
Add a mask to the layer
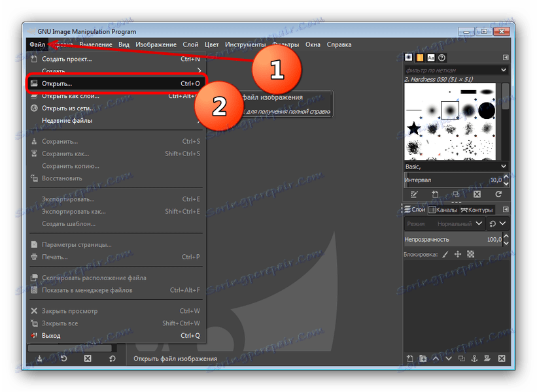[x=487, y=359]
